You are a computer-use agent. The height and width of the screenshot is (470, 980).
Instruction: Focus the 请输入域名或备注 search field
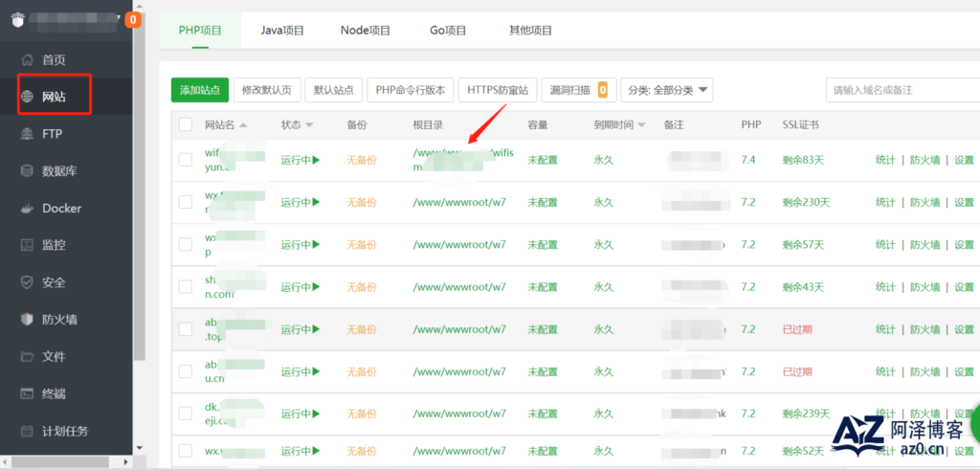[x=902, y=90]
